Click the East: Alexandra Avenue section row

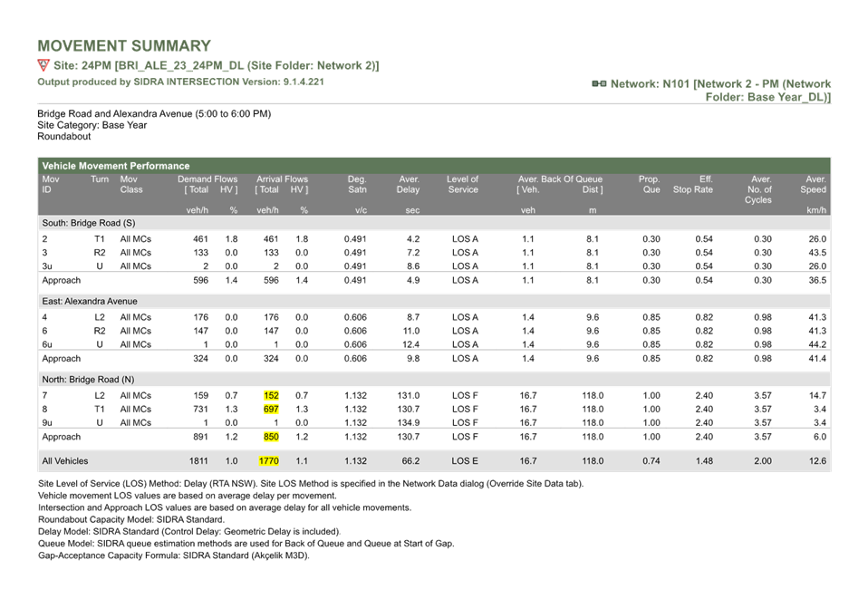tap(434, 301)
